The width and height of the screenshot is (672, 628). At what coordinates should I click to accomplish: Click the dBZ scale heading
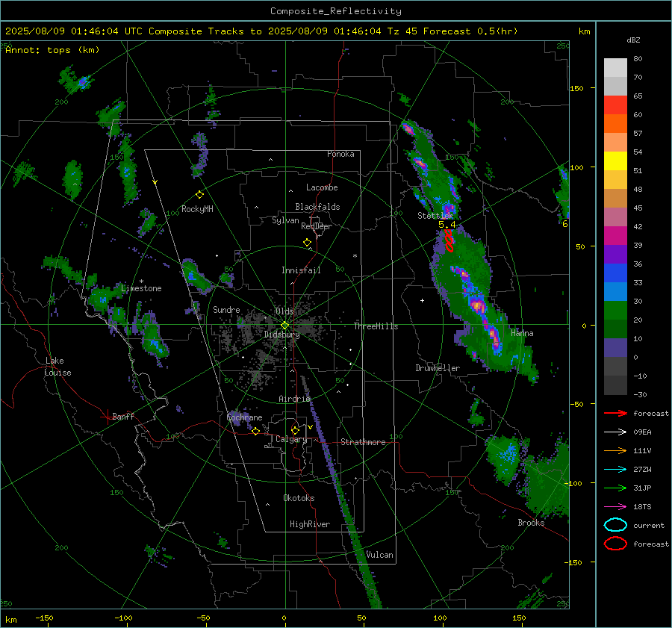pos(633,40)
